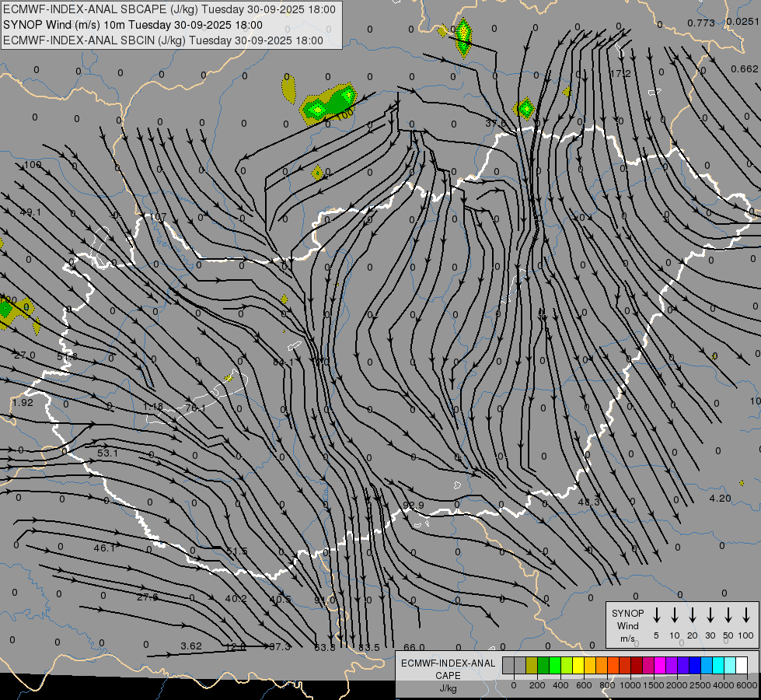The image size is (761, 700).
Task: Click the 'ECMWF-INDEX-ANAL' legend label
Action: tap(448, 663)
